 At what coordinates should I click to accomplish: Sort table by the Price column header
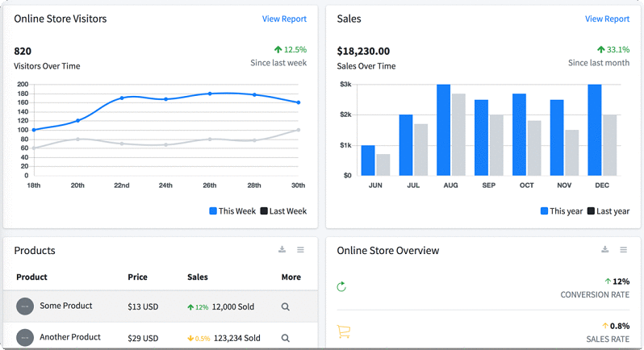137,277
